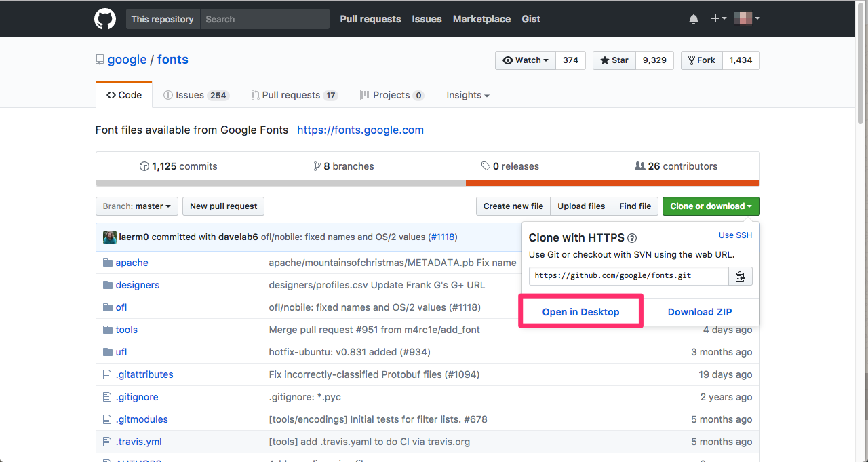868x462 pixels.
Task: View the 1,434 forks count
Action: [741, 60]
